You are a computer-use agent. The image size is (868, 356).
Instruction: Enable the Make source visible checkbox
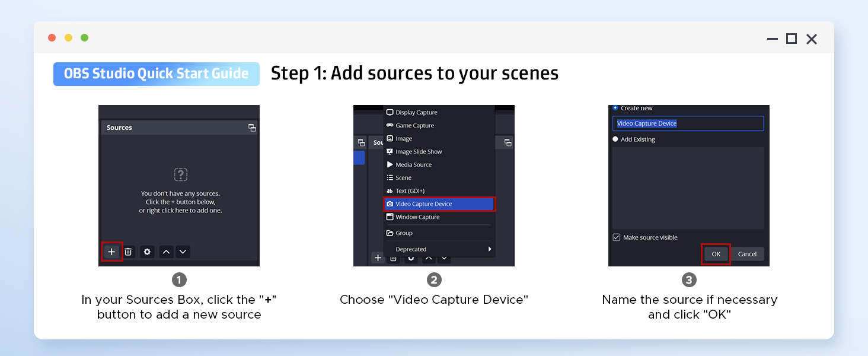pos(617,237)
